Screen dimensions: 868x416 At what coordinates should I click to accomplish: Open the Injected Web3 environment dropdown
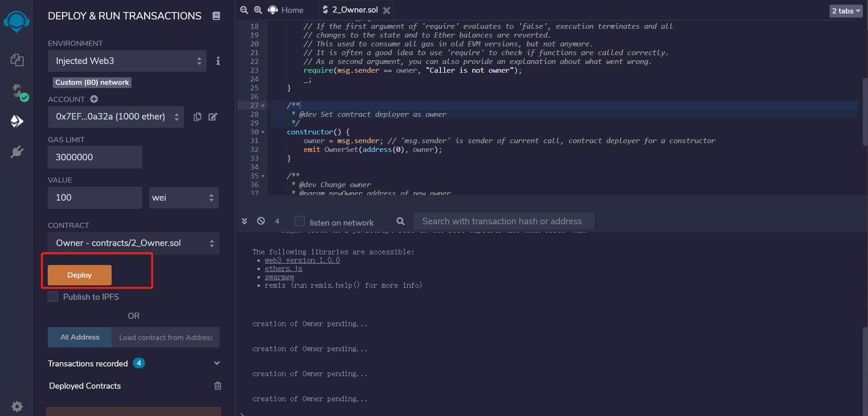pyautogui.click(x=127, y=61)
